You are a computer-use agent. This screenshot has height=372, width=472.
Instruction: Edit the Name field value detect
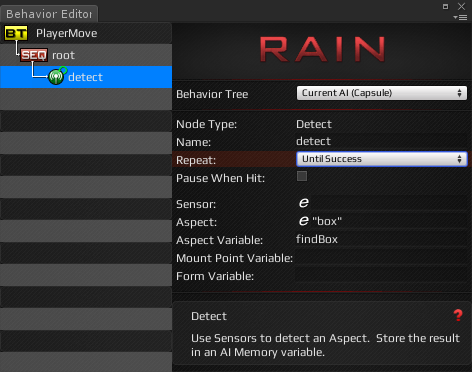point(381,141)
